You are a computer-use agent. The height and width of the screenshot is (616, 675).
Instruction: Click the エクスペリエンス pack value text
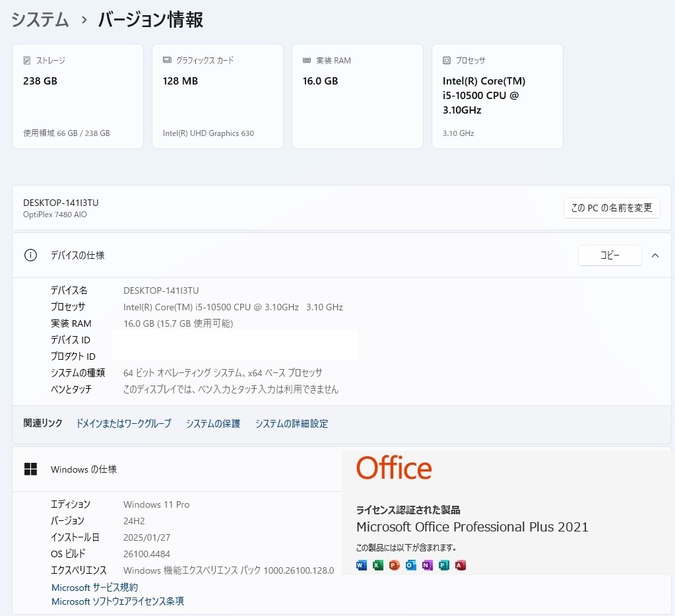pos(228,570)
